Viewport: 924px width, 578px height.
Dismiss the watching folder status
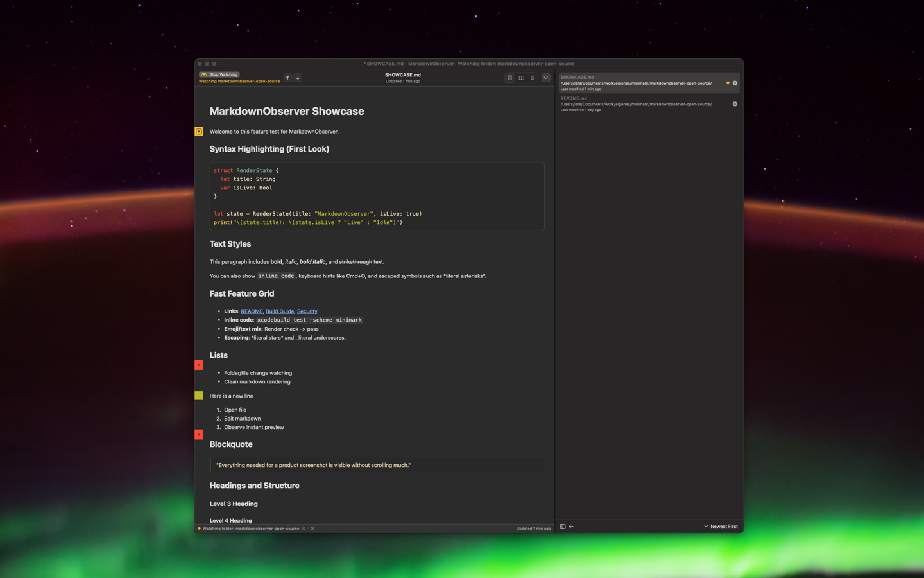tap(312, 529)
